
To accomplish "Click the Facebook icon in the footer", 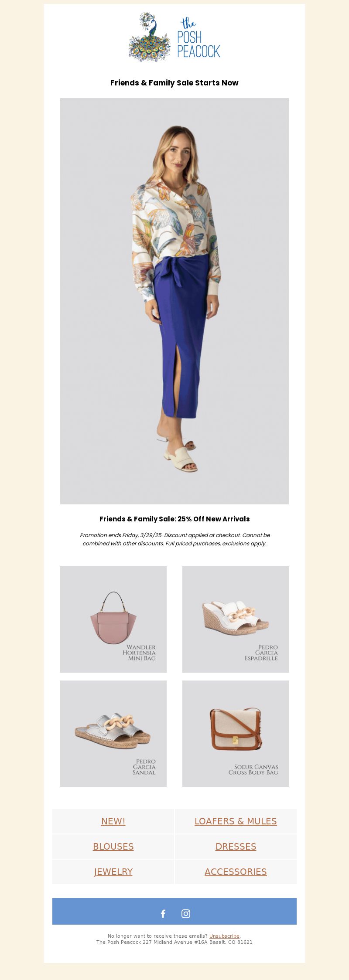I will [x=163, y=913].
